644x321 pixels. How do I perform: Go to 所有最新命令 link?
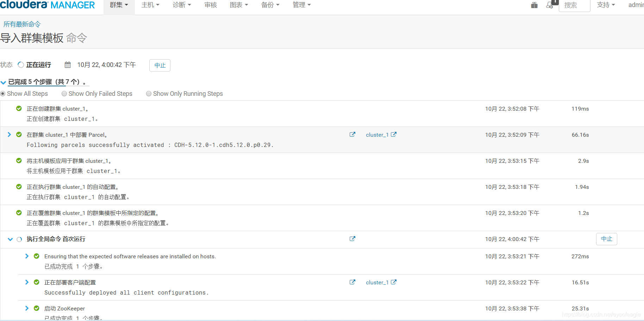pyautogui.click(x=22, y=24)
